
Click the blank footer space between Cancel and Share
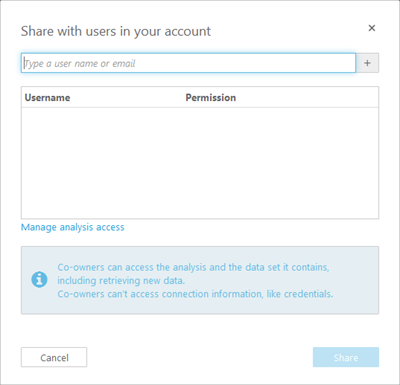coord(200,357)
